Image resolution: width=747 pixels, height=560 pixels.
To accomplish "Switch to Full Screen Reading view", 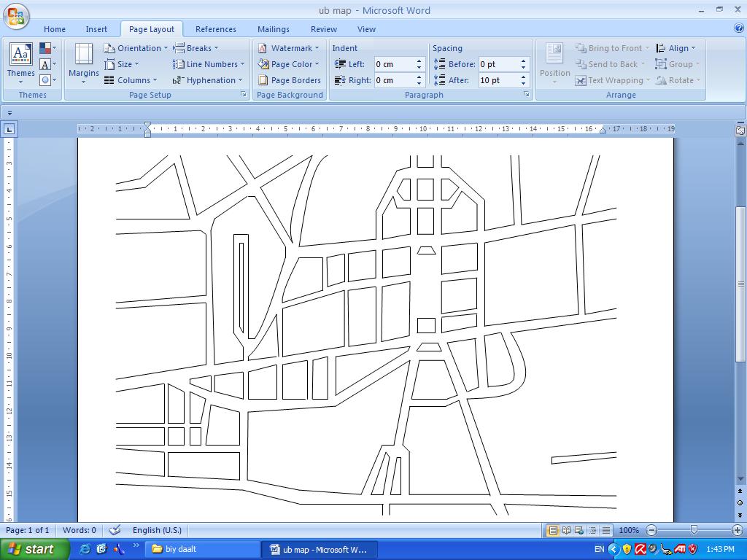I will pyautogui.click(x=566, y=530).
